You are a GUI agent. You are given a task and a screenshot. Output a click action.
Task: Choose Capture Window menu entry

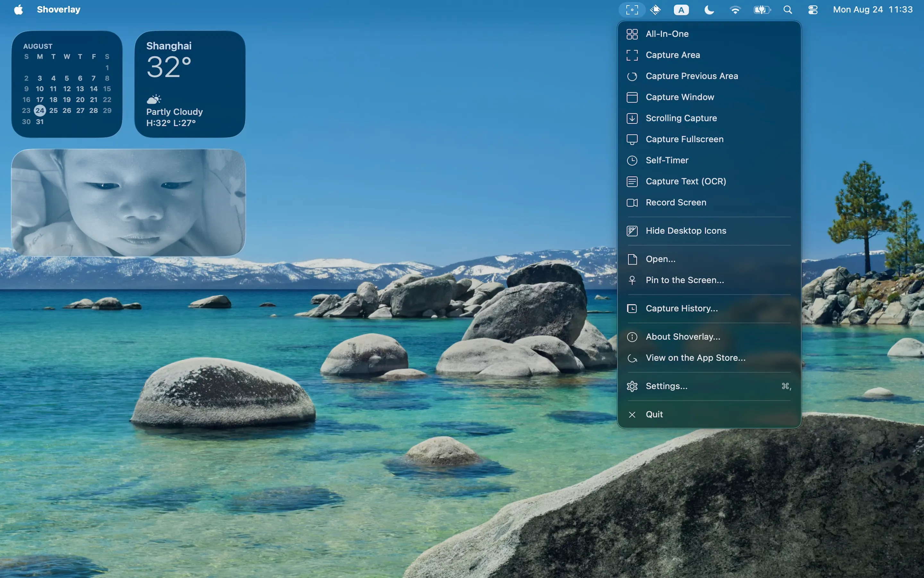click(x=709, y=97)
